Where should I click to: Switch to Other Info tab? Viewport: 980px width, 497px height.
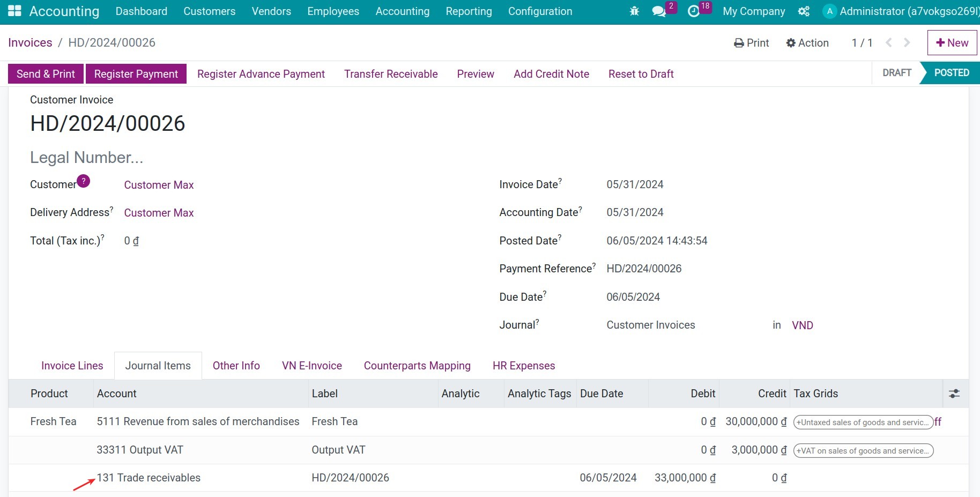point(236,366)
